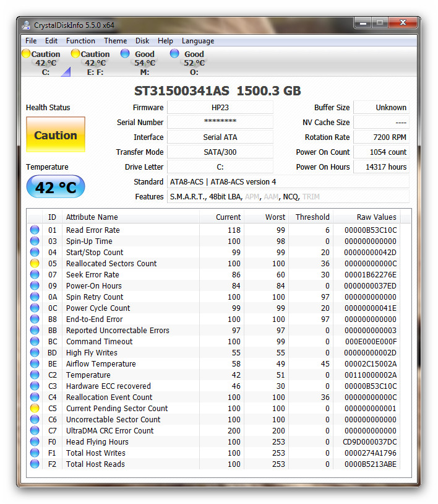The image size is (438, 504).
Task: Select the raw value 000E000E000F cell
Action: (371, 341)
